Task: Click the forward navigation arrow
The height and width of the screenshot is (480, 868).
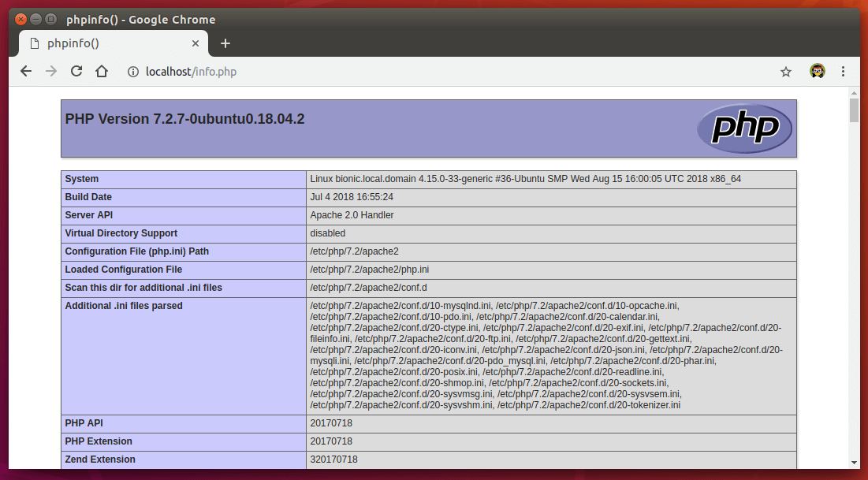Action: click(x=51, y=72)
